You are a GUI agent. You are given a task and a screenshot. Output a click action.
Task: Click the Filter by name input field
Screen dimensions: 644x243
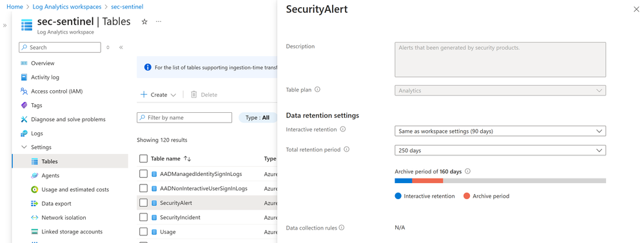coord(184,117)
